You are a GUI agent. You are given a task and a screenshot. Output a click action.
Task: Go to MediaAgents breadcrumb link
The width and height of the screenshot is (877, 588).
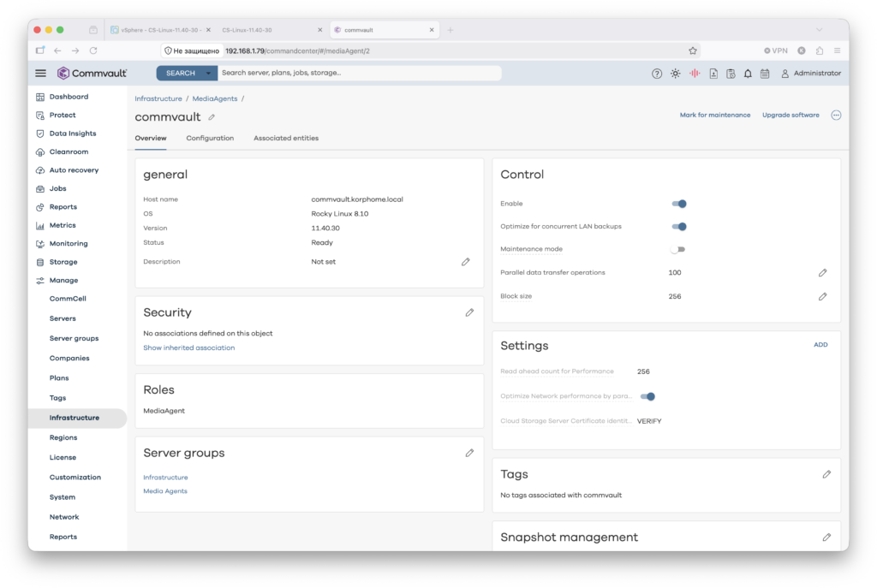click(215, 99)
